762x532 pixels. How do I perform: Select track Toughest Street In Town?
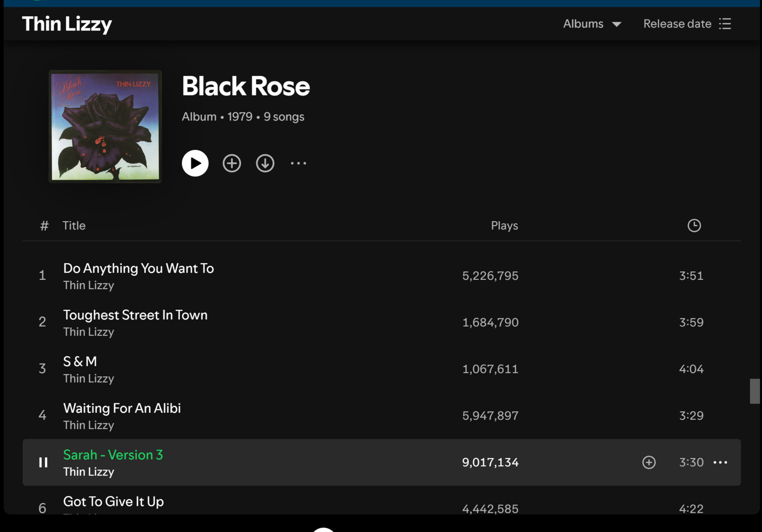point(135,315)
